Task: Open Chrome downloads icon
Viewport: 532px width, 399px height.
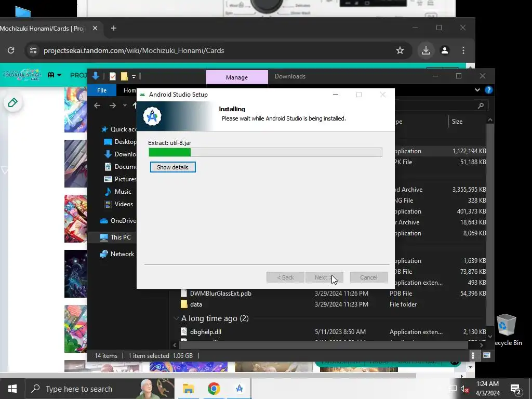Action: tap(426, 50)
